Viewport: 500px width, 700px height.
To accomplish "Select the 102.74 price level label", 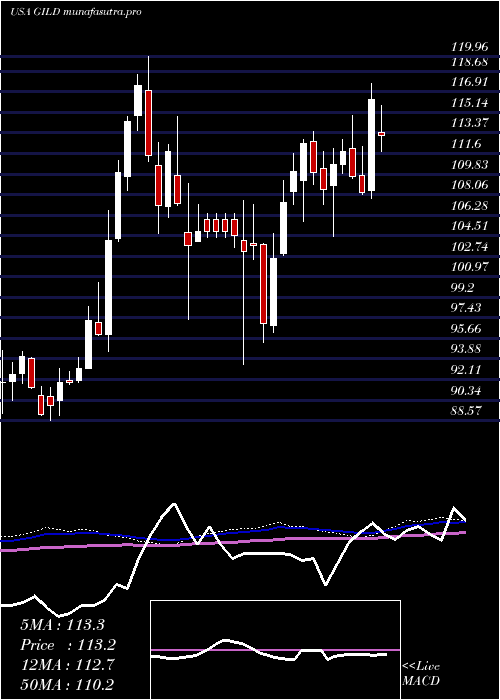I will [469, 247].
